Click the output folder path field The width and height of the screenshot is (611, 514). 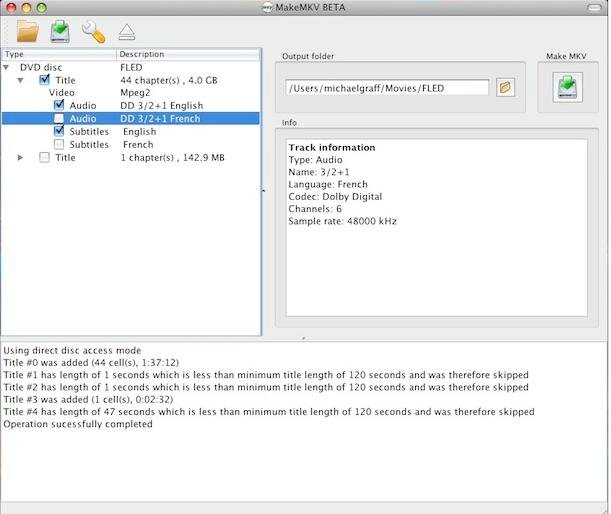[387, 88]
